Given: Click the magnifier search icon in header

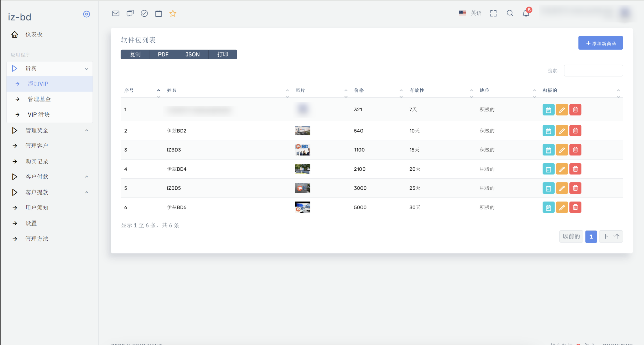Looking at the screenshot, I should (x=510, y=13).
